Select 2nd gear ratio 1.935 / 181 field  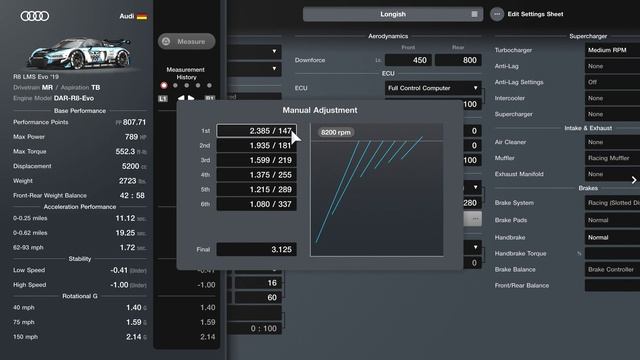pyautogui.click(x=256, y=146)
